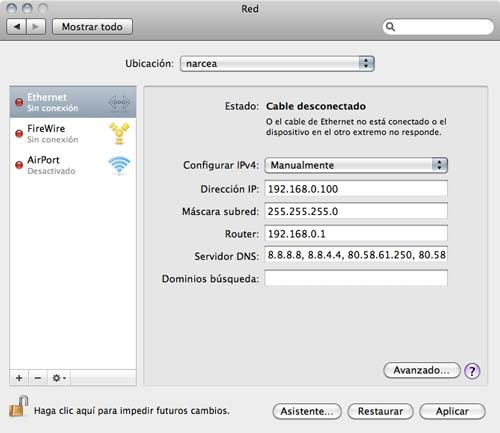500x433 pixels.
Task: Click the yellow FireWire icon
Action: tap(119, 133)
